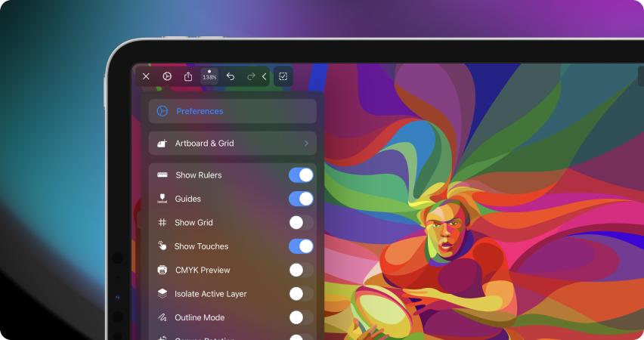The image size is (644, 340).
Task: Click the ruler icon beside Show Rulers
Action: coord(163,175)
